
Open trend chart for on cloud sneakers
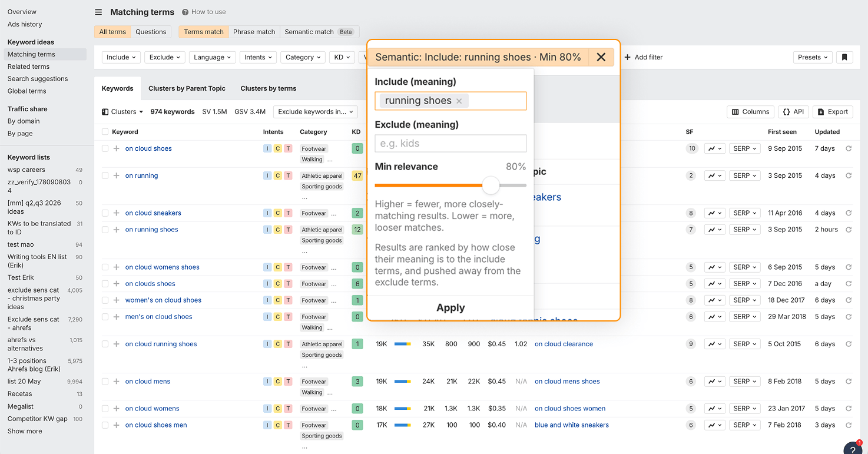[x=715, y=213]
